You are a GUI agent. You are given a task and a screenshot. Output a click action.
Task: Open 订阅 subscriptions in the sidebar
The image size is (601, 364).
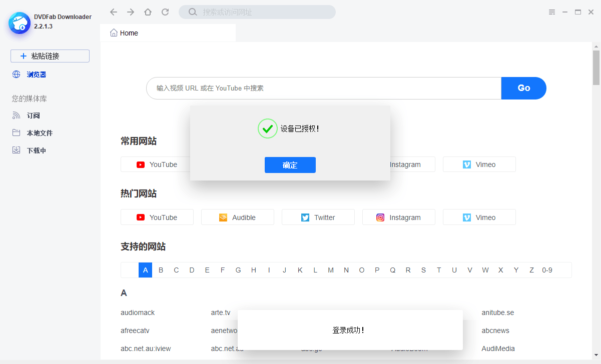pyautogui.click(x=33, y=115)
